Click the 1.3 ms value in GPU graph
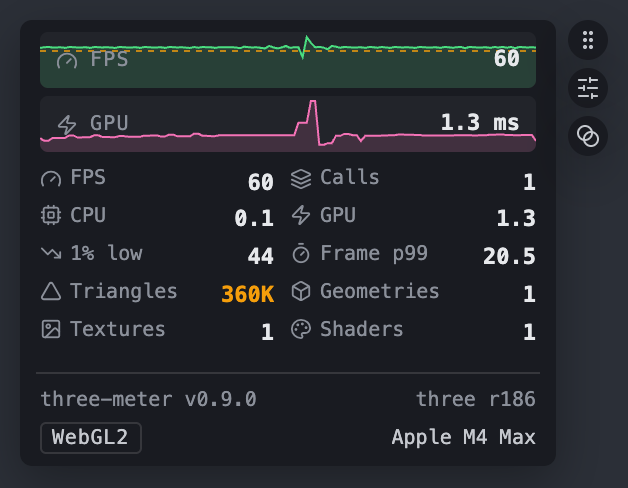Viewport: 628px width, 488px height. [480, 122]
